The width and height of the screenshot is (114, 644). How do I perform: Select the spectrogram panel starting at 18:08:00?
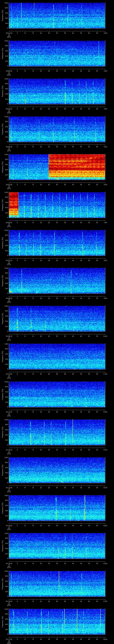click(57, 280)
